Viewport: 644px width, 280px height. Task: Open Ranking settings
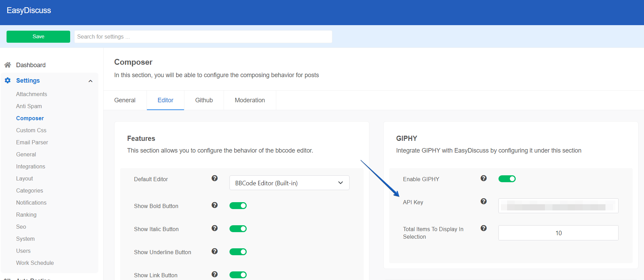click(26, 215)
